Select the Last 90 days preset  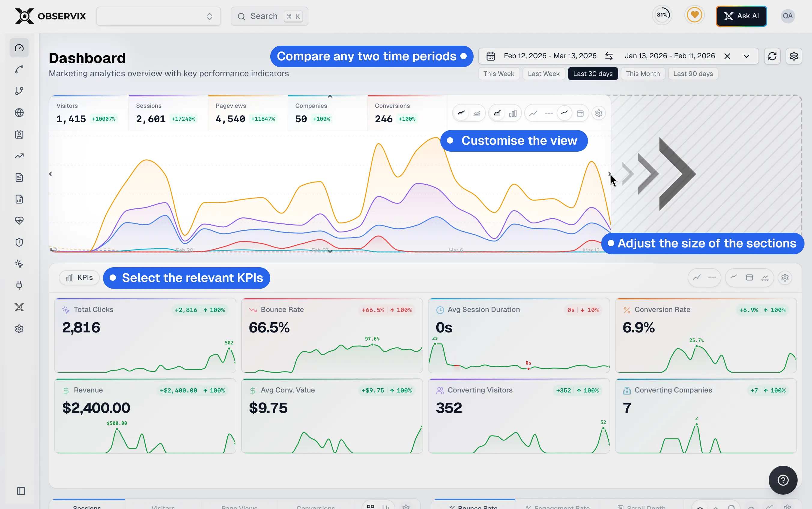693,74
